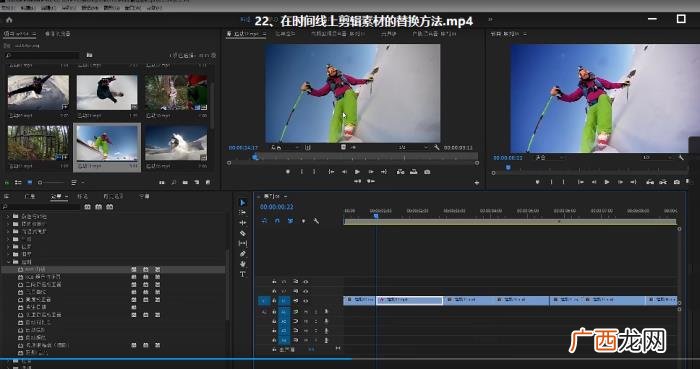The width and height of the screenshot is (700, 369).
Task: Select the Razor tool
Action: (242, 233)
